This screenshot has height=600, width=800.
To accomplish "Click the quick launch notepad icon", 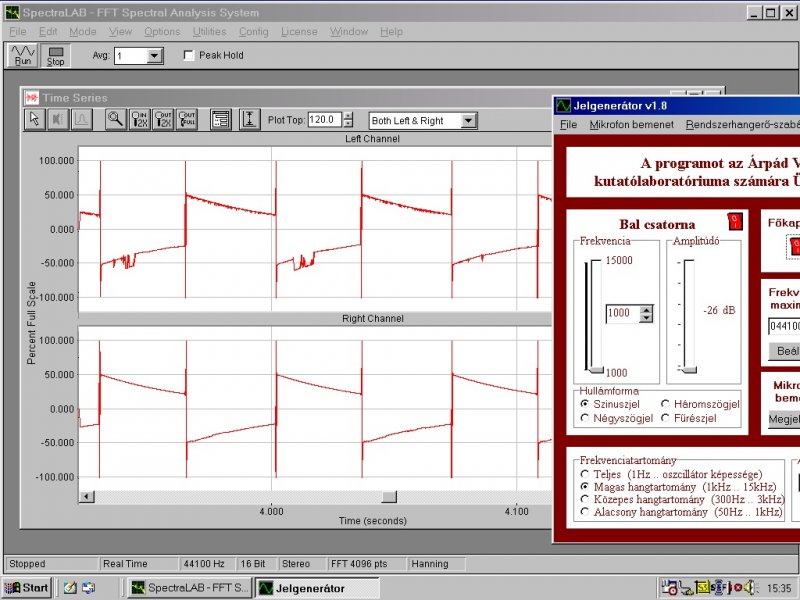I will coord(70,588).
